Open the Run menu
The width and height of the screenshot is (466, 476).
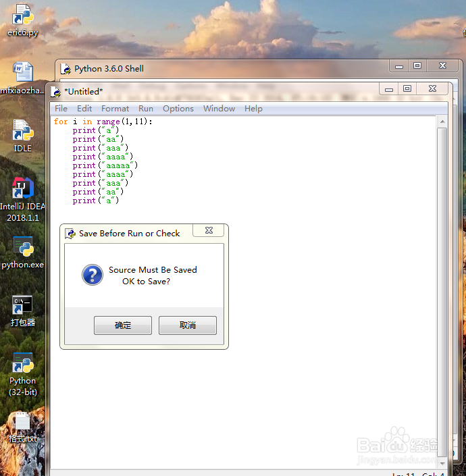tap(146, 109)
